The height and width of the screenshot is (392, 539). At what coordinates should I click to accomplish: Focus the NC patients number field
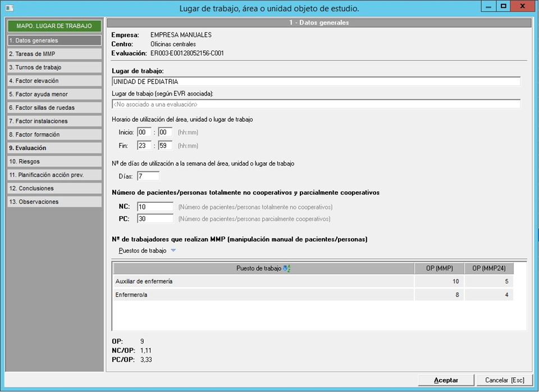tap(156, 207)
